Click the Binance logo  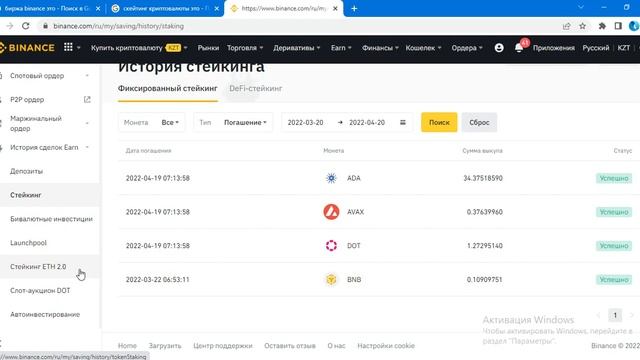pyautogui.click(x=27, y=48)
